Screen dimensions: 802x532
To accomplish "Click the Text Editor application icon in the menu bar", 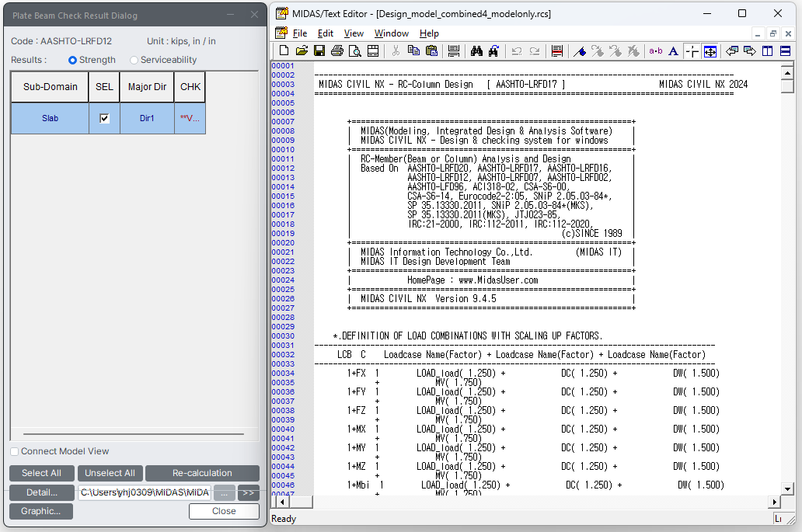I will [281, 33].
